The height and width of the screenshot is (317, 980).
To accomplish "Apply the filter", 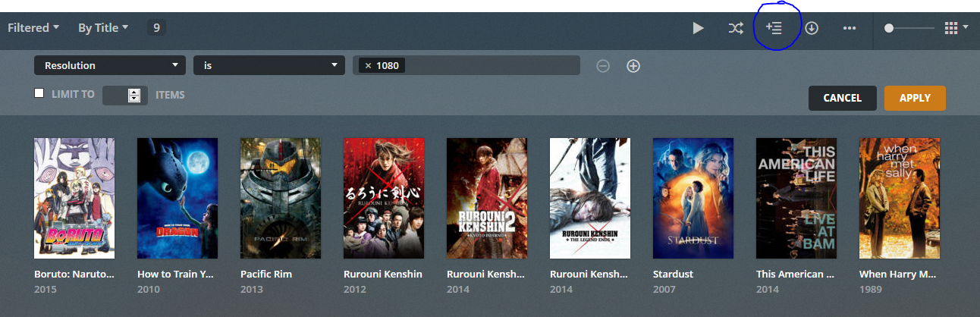I will click(915, 98).
